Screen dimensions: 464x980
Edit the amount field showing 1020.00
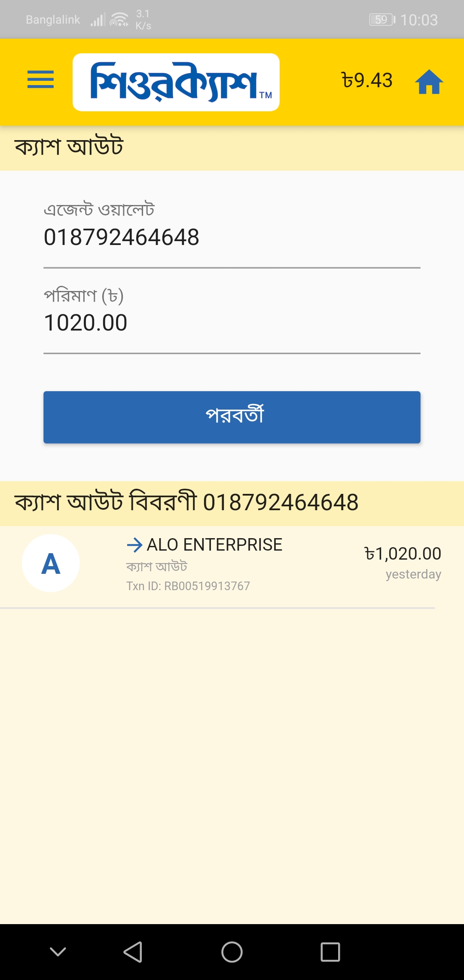point(232,323)
